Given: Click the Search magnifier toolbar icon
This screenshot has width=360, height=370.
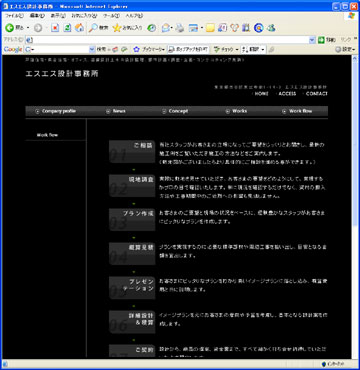Looking at the screenshot, I should (98, 28).
